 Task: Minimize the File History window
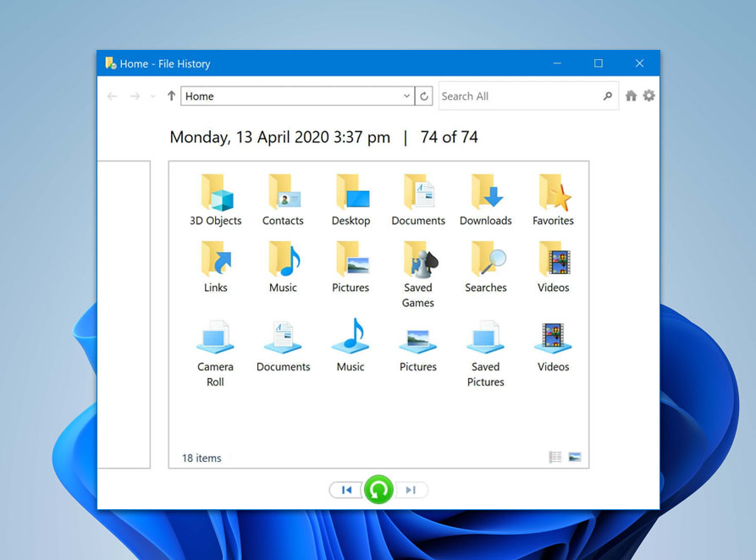click(x=557, y=63)
